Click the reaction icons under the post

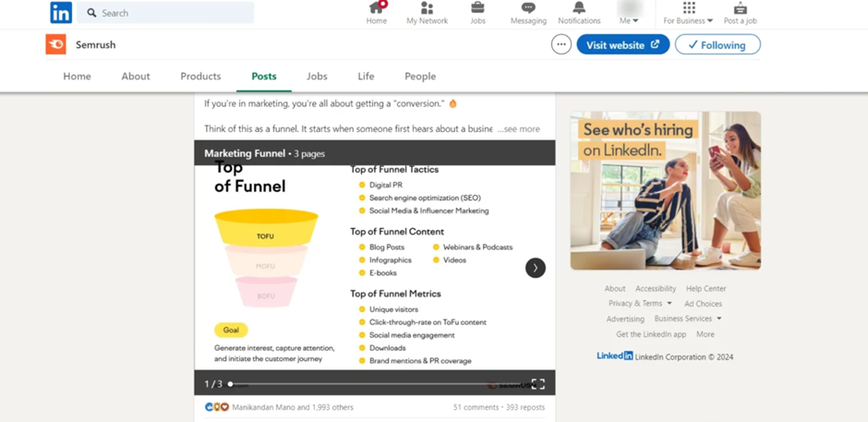(216, 407)
